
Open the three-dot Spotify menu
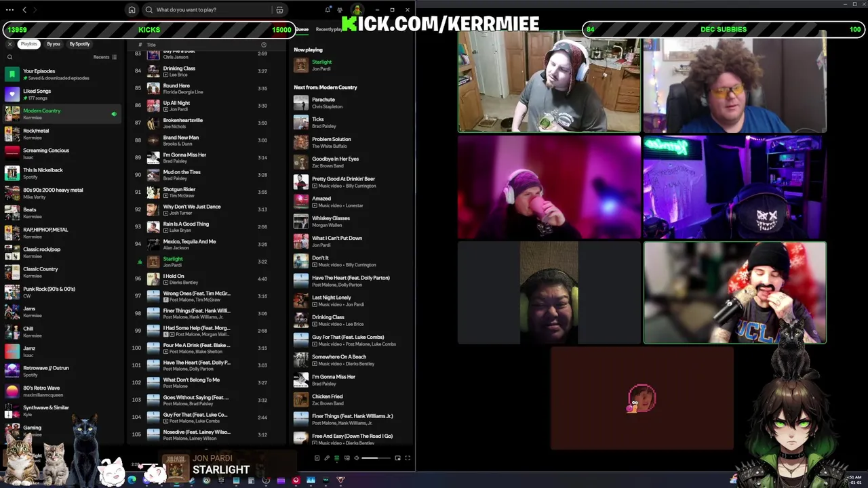point(9,10)
